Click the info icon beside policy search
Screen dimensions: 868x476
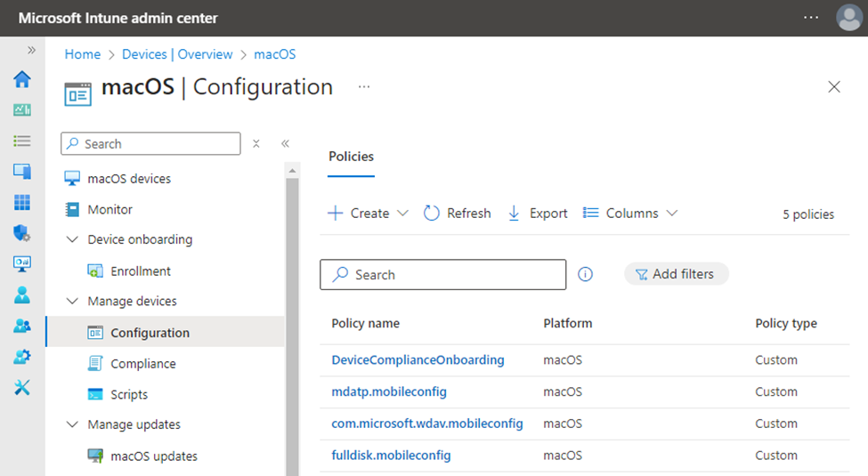click(585, 274)
